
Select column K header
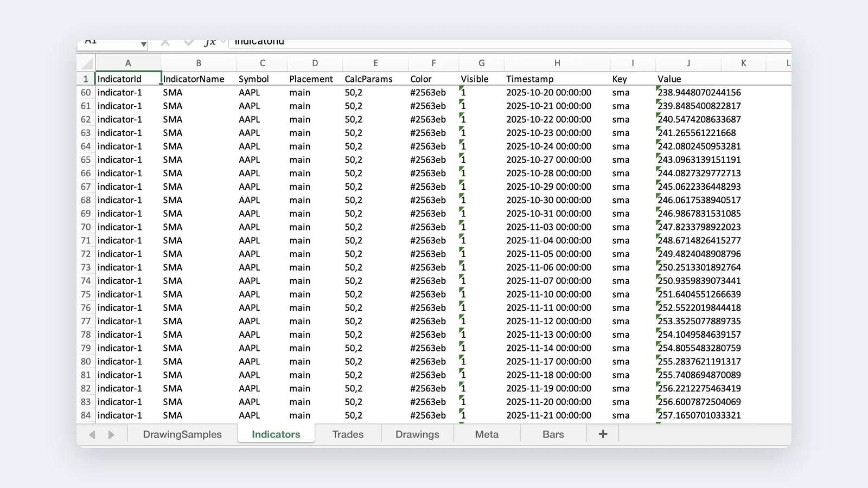click(743, 63)
